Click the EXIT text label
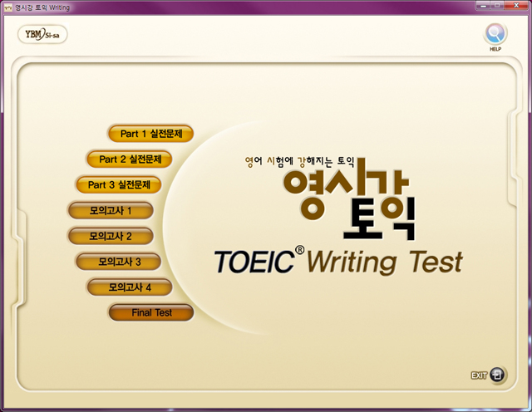Screen dimensions: 532x412 [x=479, y=375]
